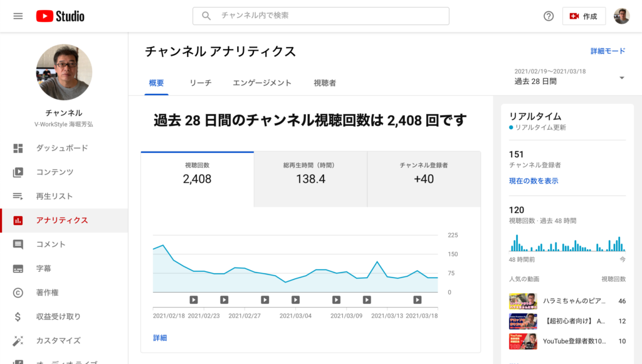Switch to the リーチ analytics tab
Image resolution: width=642 pixels, height=364 pixels.
tap(199, 81)
